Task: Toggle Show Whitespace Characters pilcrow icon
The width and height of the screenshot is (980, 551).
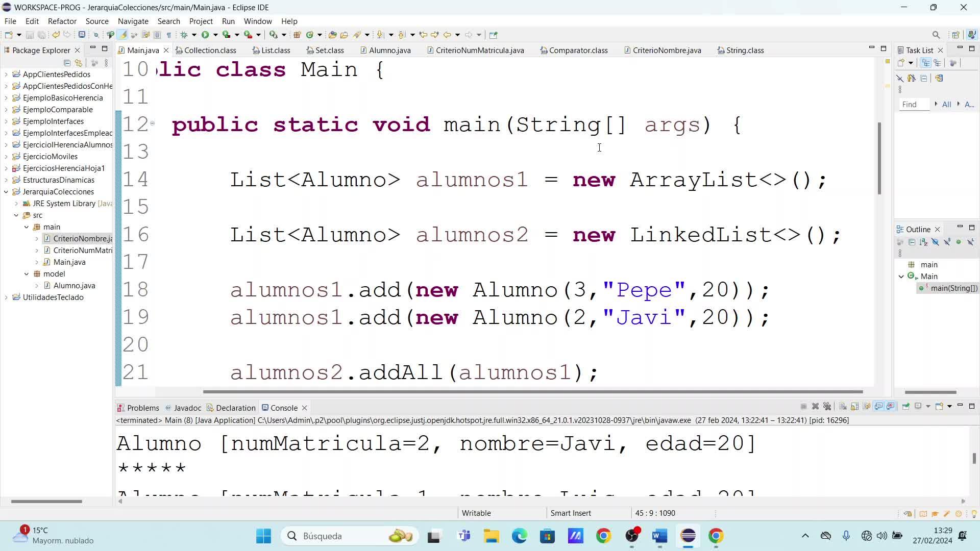Action: (x=168, y=35)
